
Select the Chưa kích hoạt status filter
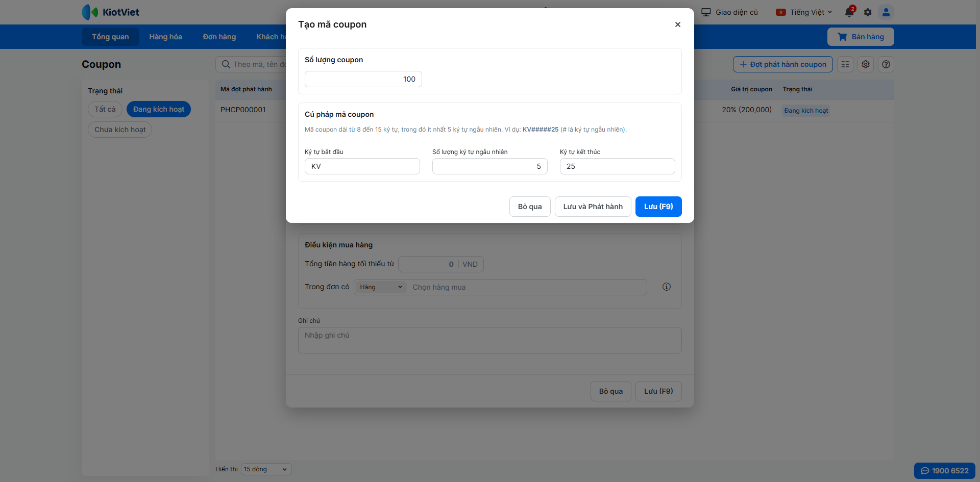pyautogui.click(x=120, y=130)
